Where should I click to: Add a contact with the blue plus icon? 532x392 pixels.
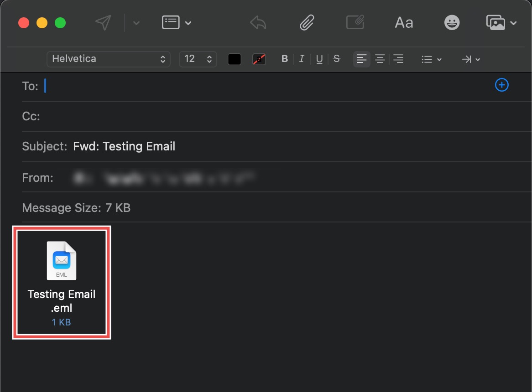pyautogui.click(x=501, y=85)
